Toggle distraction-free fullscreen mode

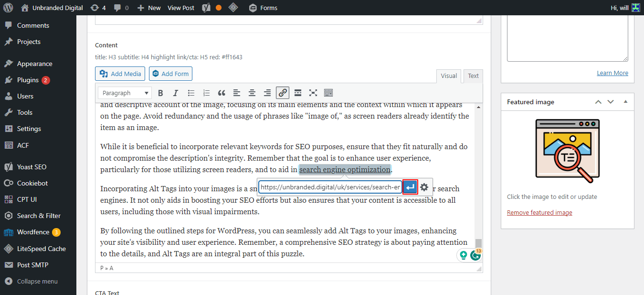coord(313,93)
